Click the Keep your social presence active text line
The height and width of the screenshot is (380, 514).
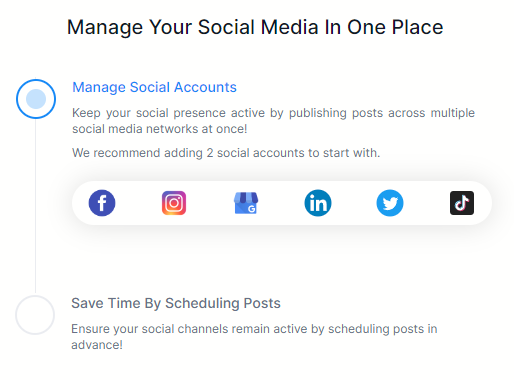click(x=273, y=113)
